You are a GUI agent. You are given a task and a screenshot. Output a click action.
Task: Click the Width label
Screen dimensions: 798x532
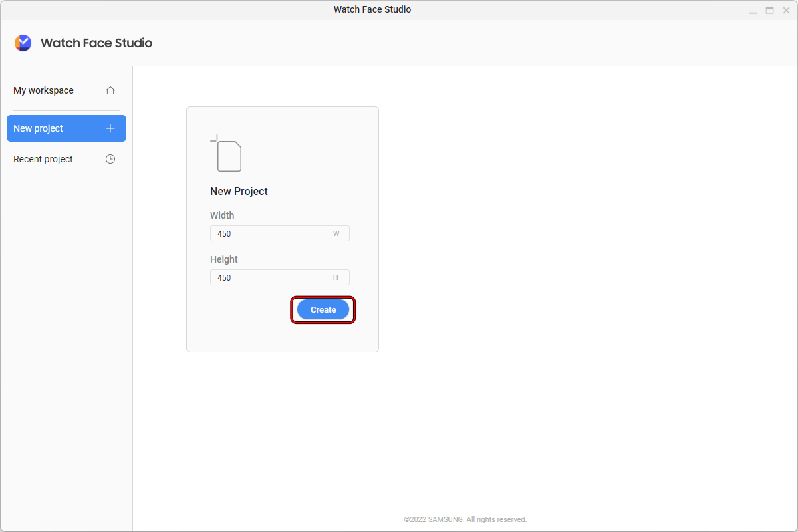pos(222,215)
